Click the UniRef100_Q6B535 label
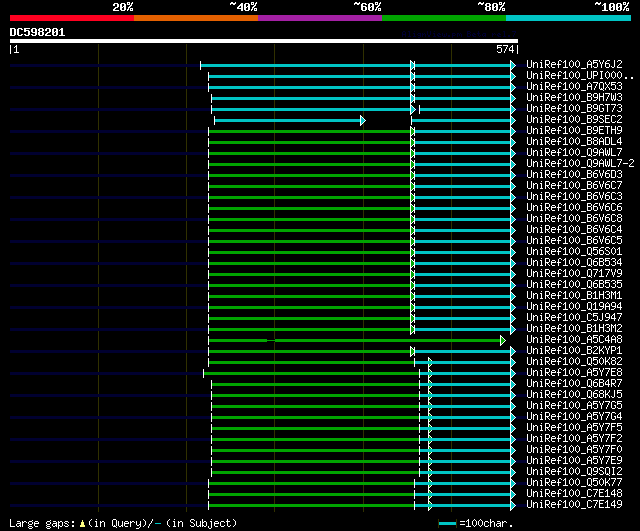Viewport: 640px width, 531px height. coord(574,285)
